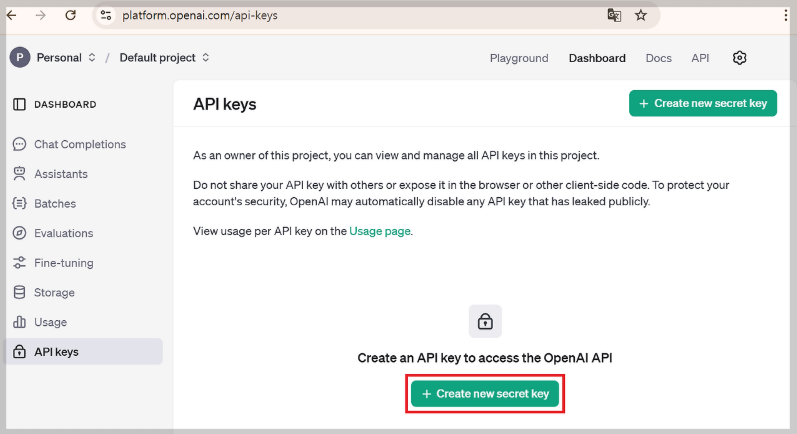This screenshot has height=434, width=797.
Task: Click the Assistants robot icon
Action: (19, 174)
